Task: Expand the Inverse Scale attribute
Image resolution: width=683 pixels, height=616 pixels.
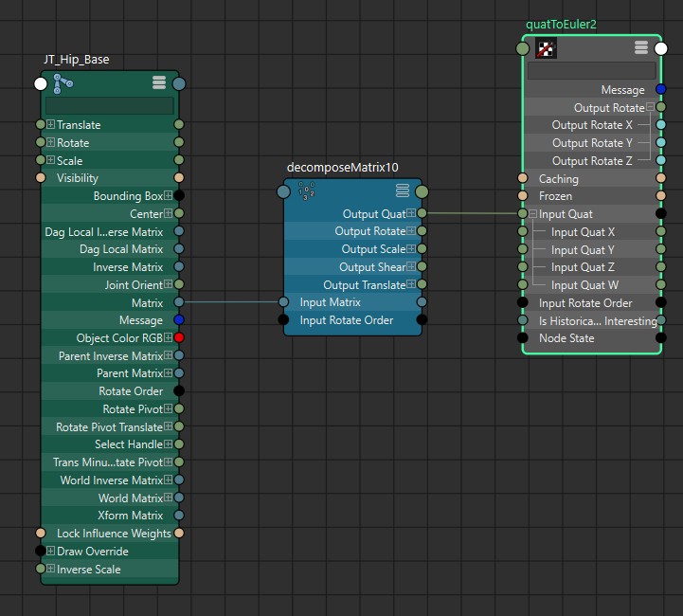Action: 50,569
